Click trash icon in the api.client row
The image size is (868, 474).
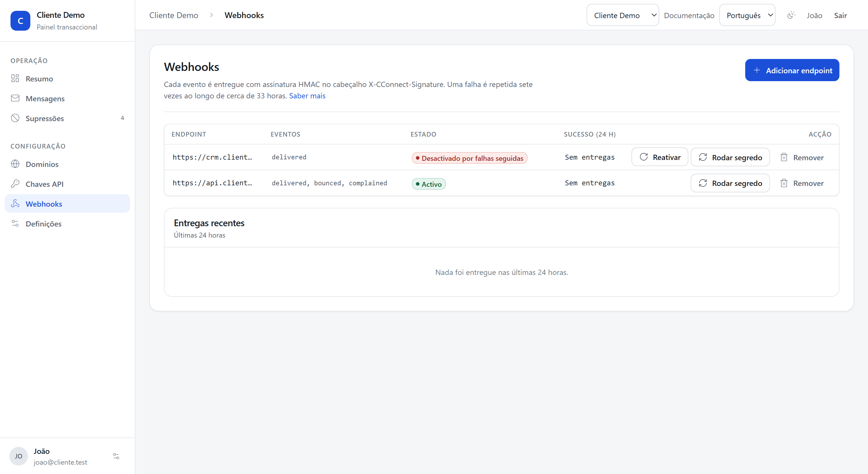(x=784, y=183)
